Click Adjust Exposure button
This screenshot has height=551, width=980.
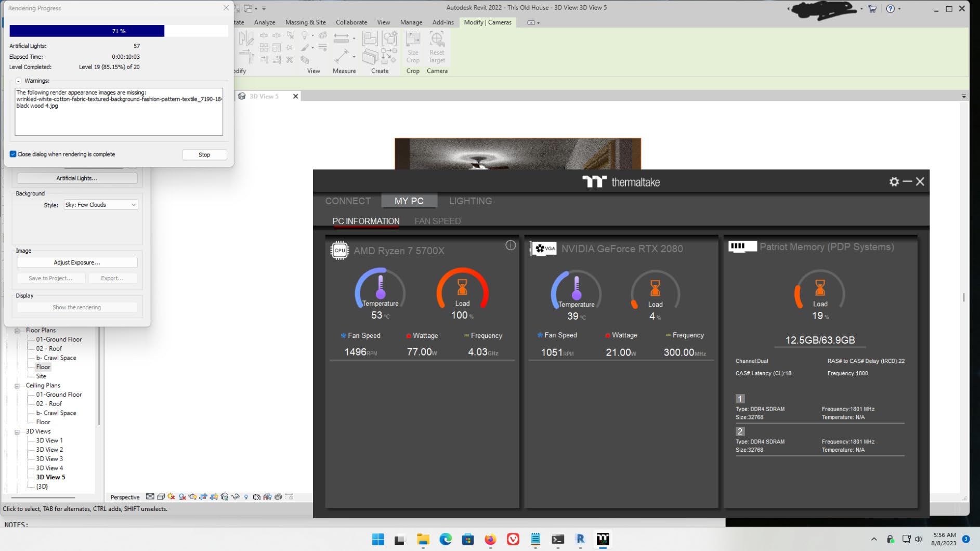(x=77, y=263)
